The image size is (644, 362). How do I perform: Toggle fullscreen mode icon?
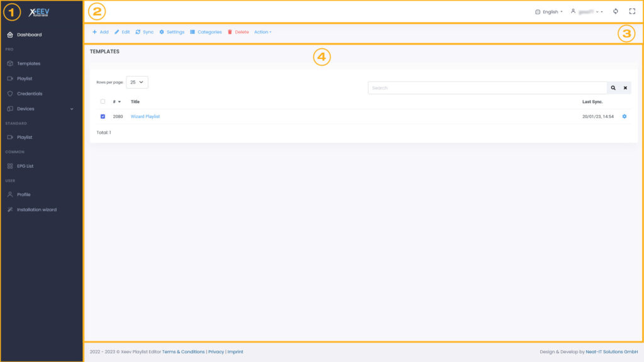[632, 11]
